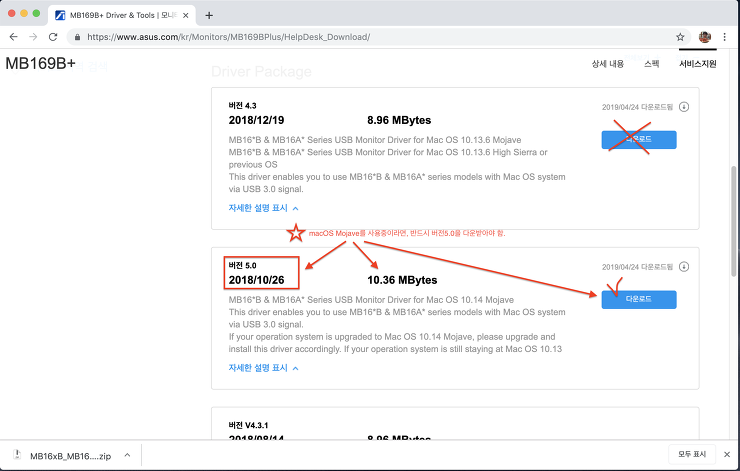Image resolution: width=740 pixels, height=471 pixels.
Task: Click the 8.96 MBytes size for version 4.3
Action: click(399, 120)
